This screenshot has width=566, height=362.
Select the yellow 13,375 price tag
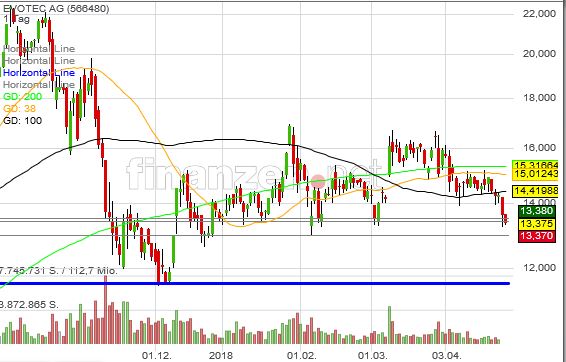pyautogui.click(x=537, y=224)
